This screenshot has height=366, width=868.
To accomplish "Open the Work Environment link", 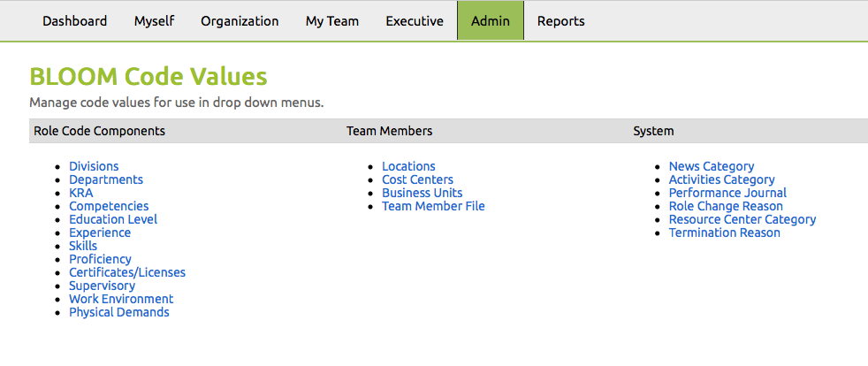I will click(x=121, y=299).
